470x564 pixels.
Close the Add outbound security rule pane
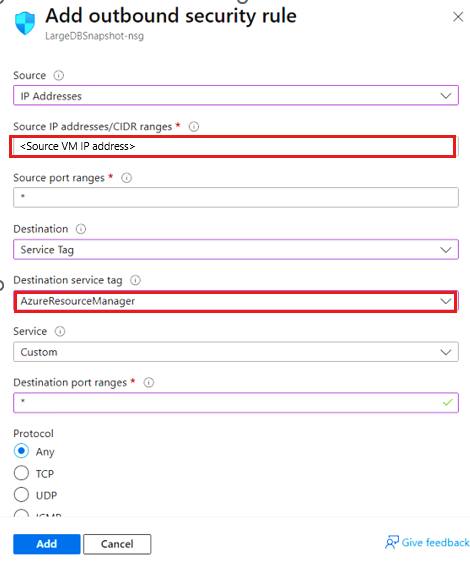458,17
